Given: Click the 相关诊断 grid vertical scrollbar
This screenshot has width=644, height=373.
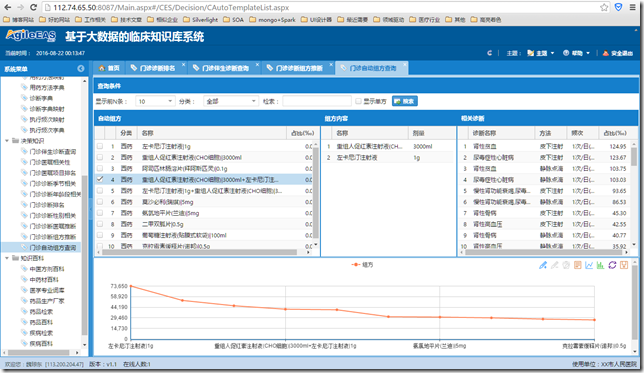Looking at the screenshot, I should coord(634,157).
